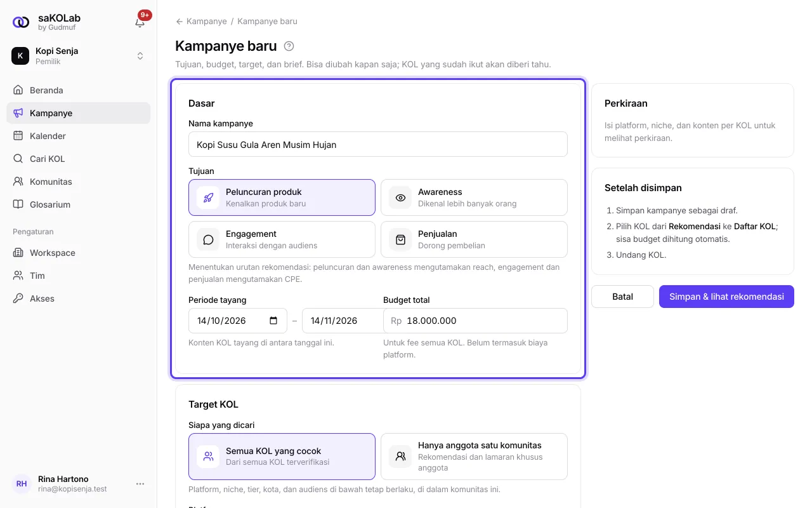Focus the Nama kampanye field

[378, 144]
